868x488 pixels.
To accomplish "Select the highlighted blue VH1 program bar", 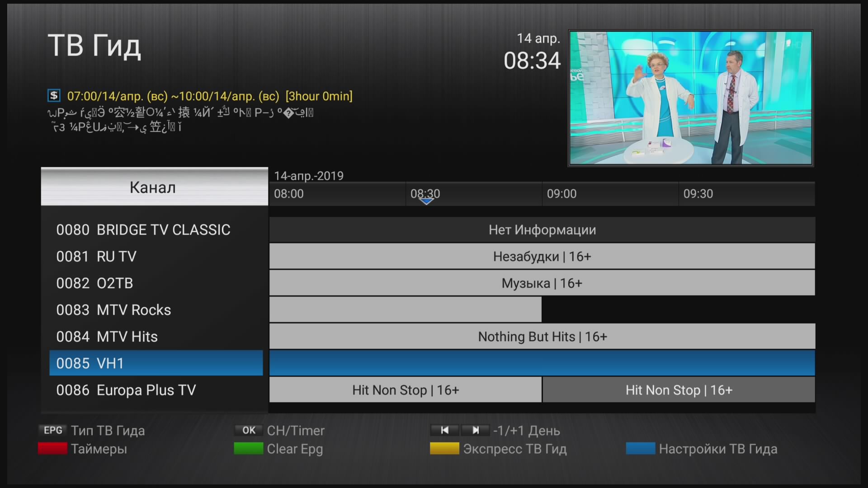I will [542, 363].
